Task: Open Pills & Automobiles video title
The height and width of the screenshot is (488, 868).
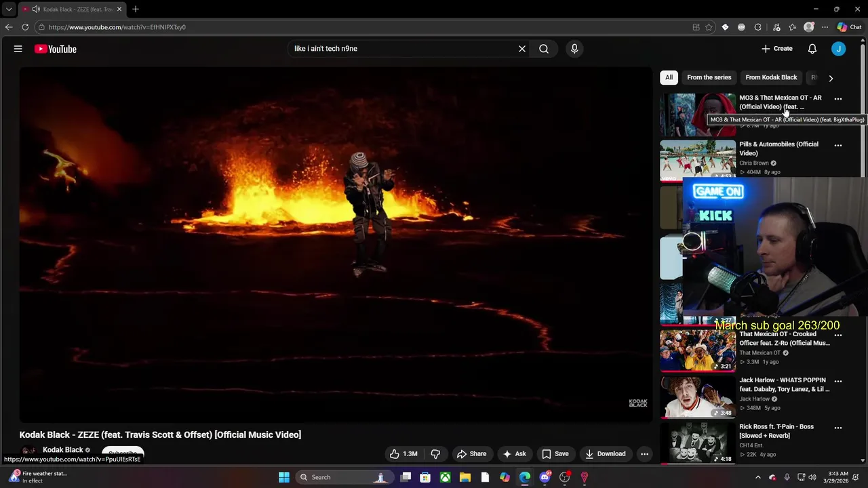Action: tap(778, 148)
